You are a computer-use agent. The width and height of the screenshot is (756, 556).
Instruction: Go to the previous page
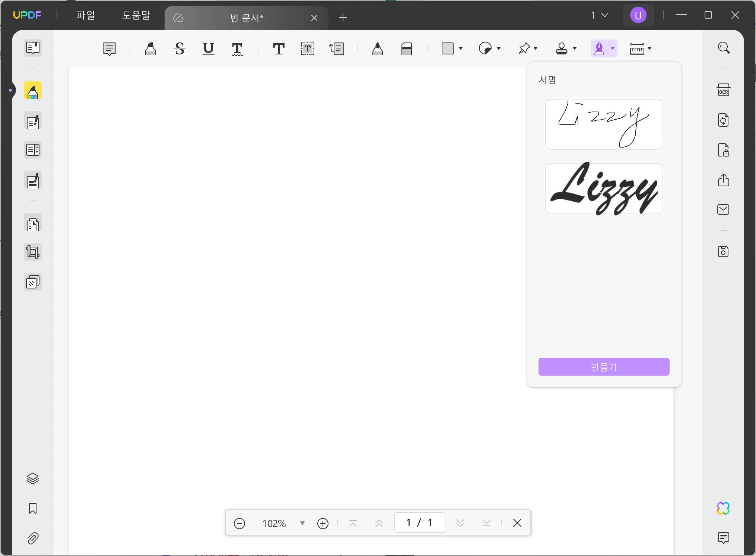(x=379, y=523)
